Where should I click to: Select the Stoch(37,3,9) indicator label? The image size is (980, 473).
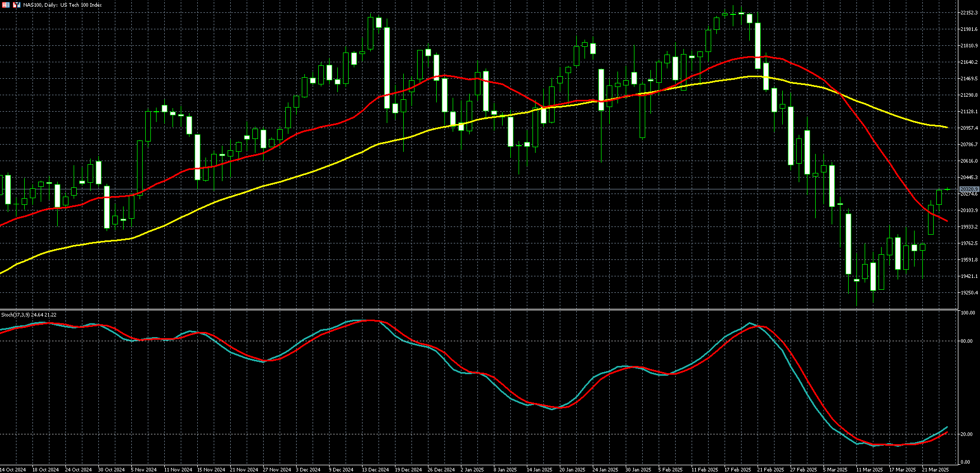click(x=29, y=314)
